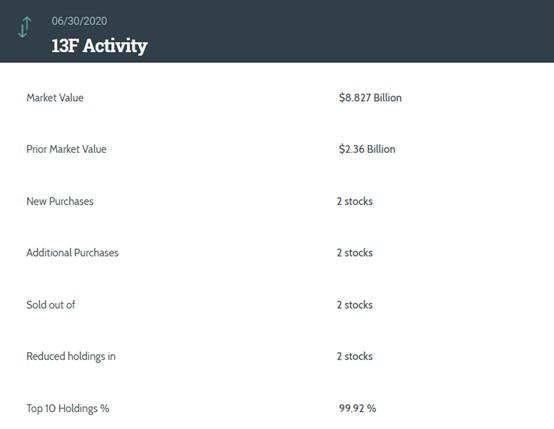
Task: Click the Top 10 Holdings row
Action: [277, 409]
